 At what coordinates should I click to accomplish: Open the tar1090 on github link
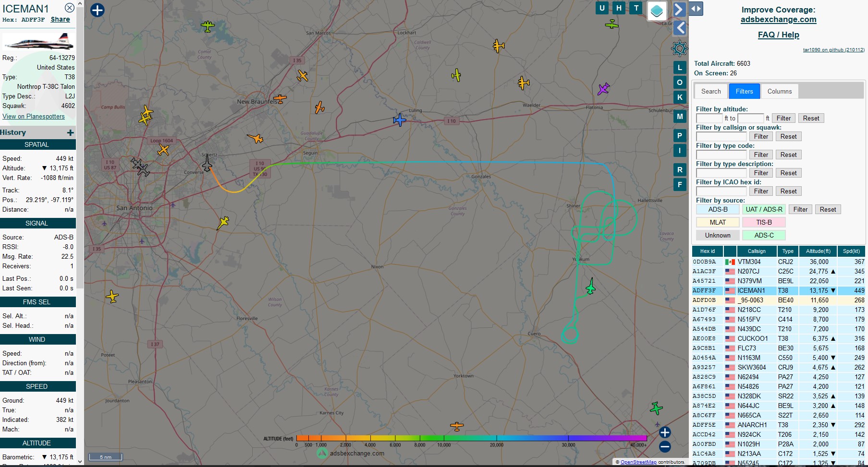point(833,50)
